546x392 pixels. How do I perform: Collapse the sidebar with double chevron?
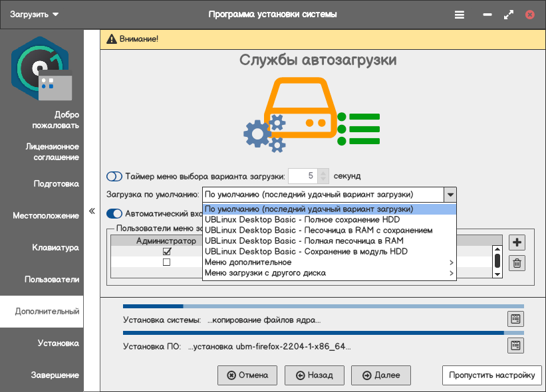92,212
